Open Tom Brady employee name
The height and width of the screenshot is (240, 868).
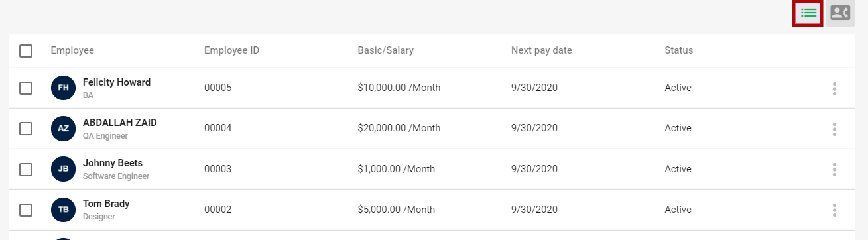click(106, 204)
